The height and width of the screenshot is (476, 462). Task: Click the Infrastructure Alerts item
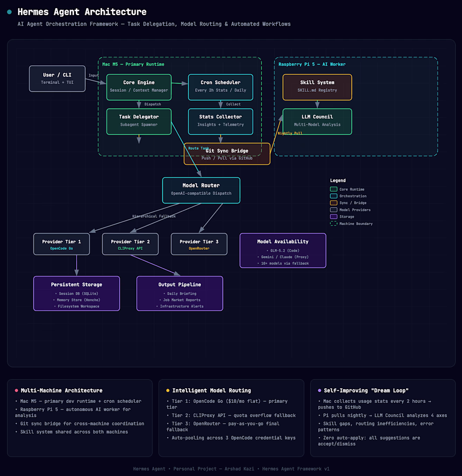click(x=180, y=306)
